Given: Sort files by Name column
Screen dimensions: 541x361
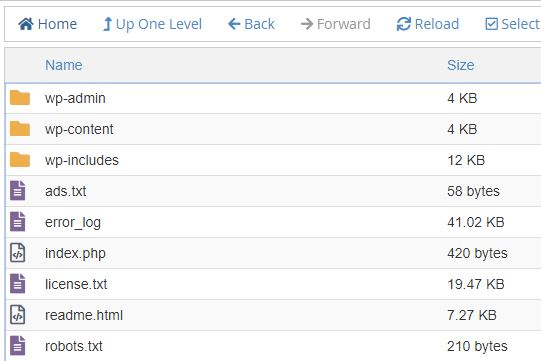Looking at the screenshot, I should 64,65.
